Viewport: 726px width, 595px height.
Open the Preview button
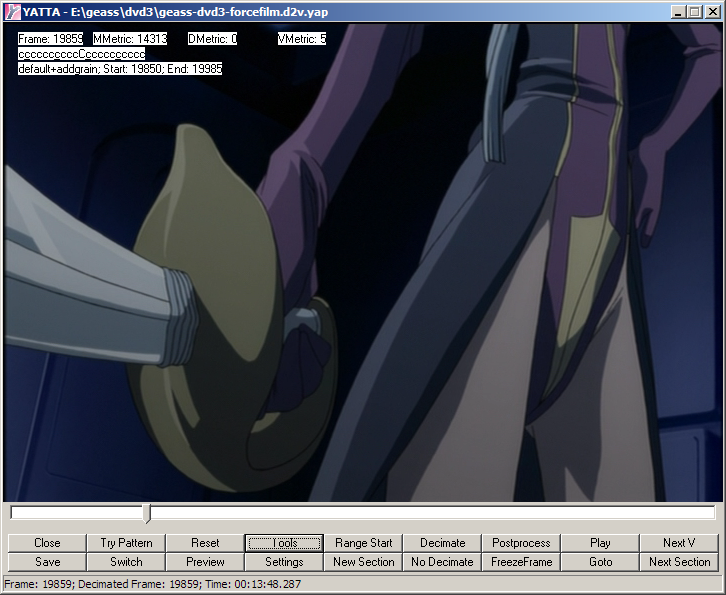pos(205,562)
